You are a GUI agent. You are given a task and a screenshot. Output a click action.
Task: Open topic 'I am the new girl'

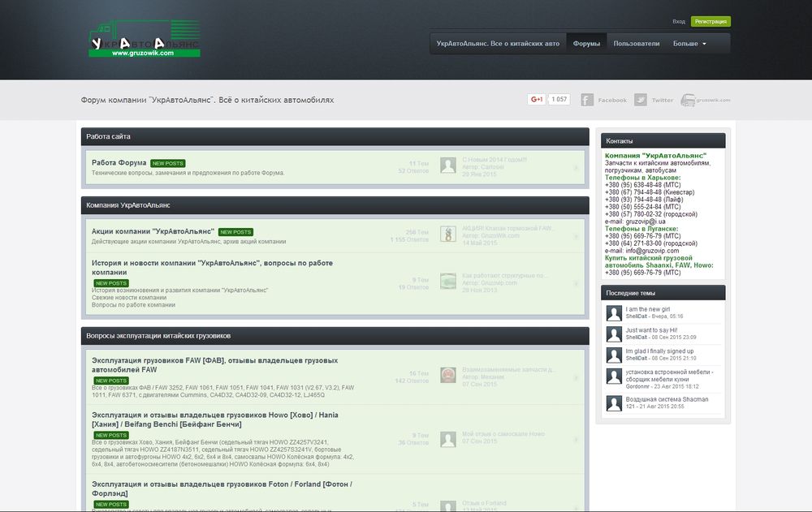[647, 309]
